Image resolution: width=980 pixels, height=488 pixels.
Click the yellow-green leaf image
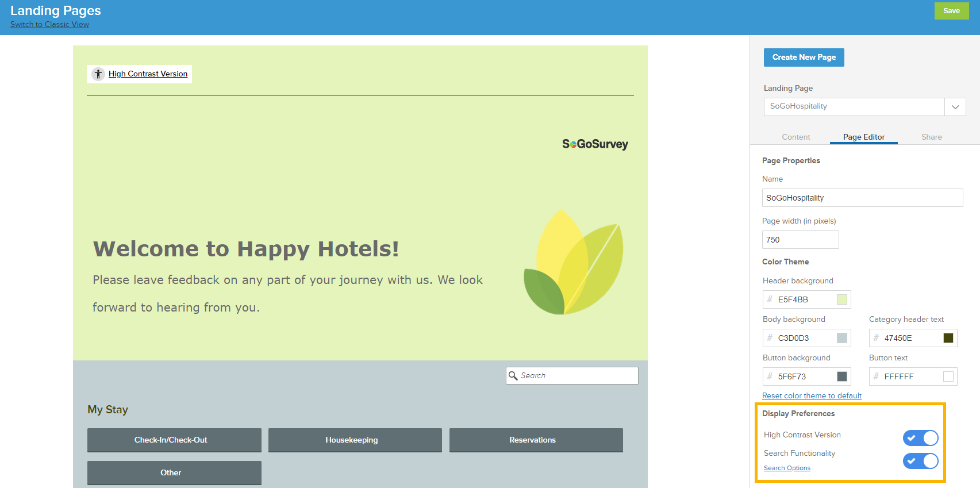tap(573, 262)
